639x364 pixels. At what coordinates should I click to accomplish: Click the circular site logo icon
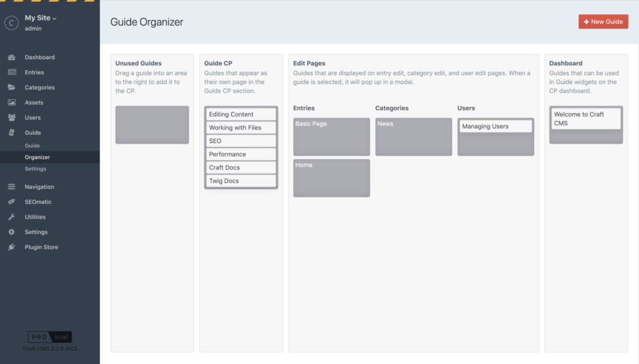point(12,23)
